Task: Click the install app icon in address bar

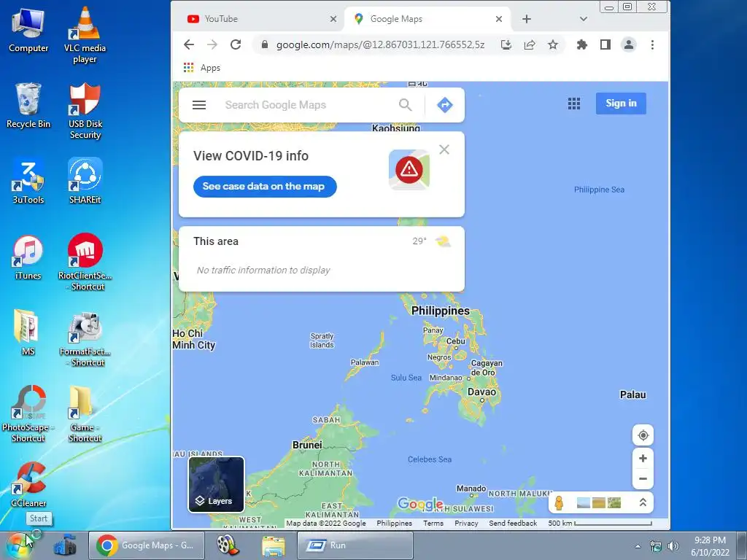Action: [x=506, y=44]
